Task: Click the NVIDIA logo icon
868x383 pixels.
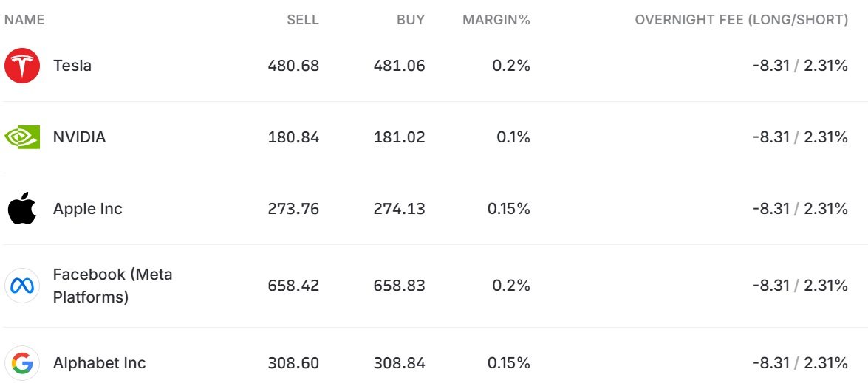Action: pyautogui.click(x=22, y=137)
